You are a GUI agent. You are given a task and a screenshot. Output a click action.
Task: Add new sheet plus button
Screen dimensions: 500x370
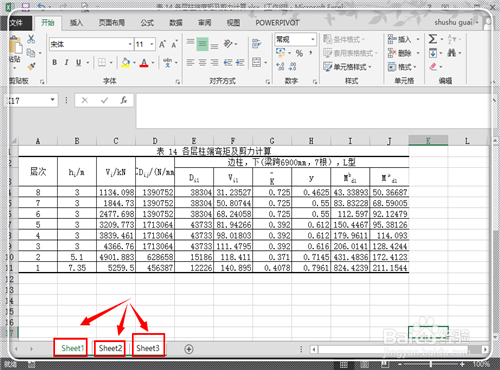[189, 349]
